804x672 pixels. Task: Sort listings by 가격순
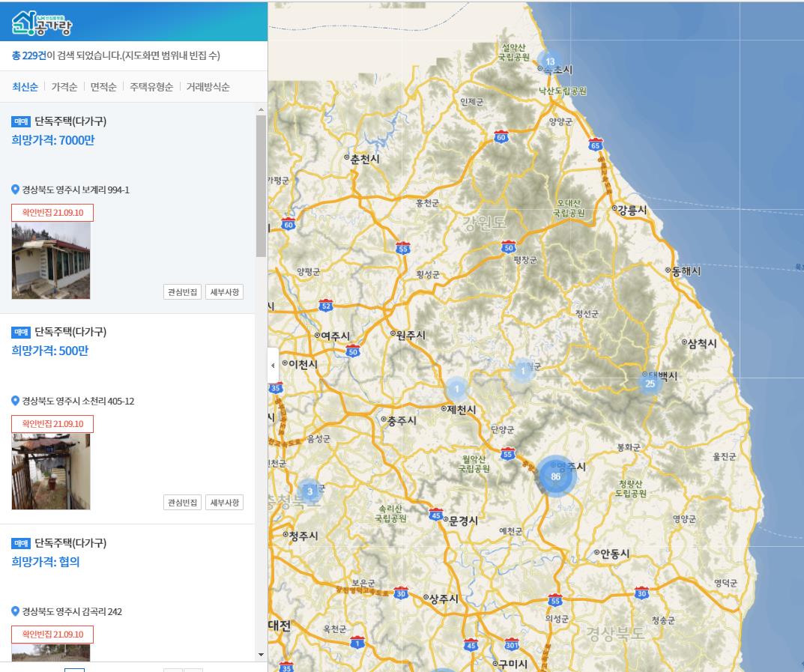[x=64, y=87]
